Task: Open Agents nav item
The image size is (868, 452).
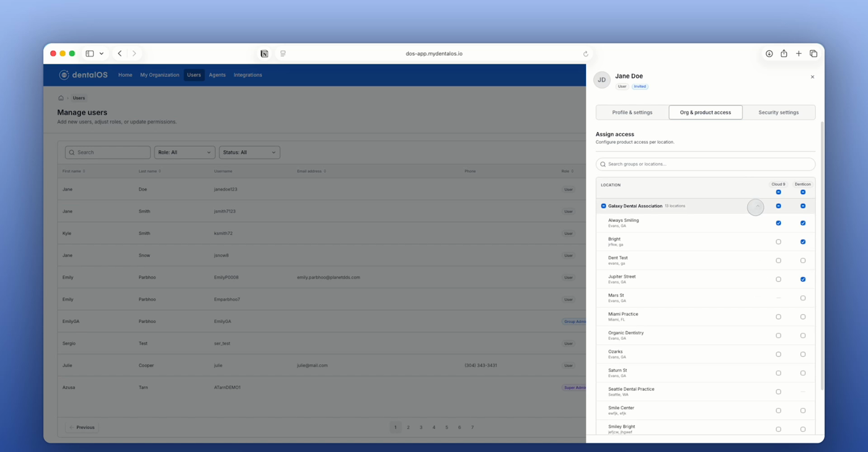Action: (217, 75)
